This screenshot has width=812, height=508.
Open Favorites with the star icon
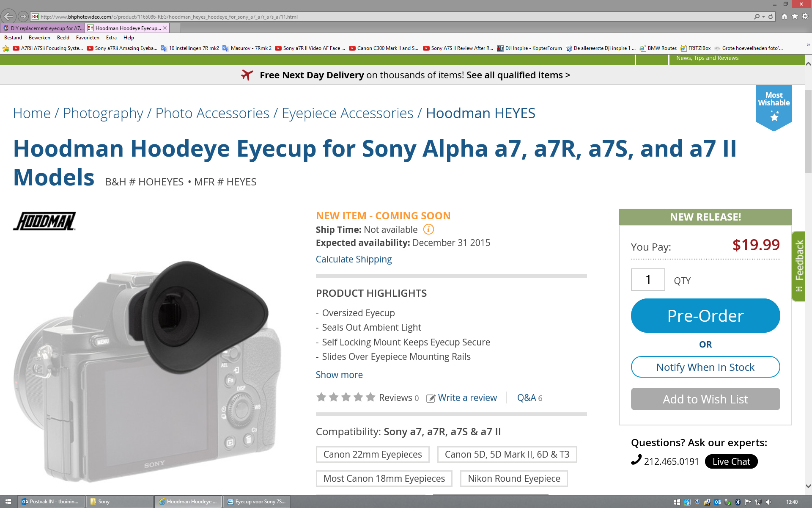click(795, 17)
